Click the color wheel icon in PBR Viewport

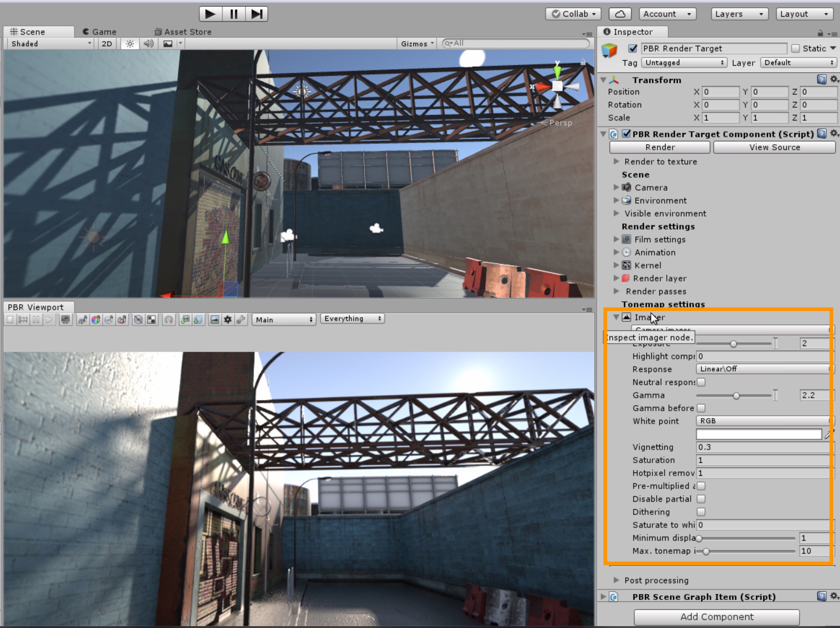pos(96,319)
